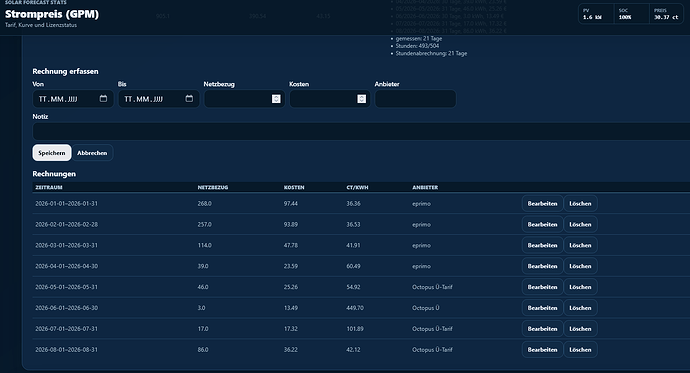This screenshot has width=690, height=373.
Task: Click the Strompreis (GPM) page title
Action: click(x=52, y=14)
